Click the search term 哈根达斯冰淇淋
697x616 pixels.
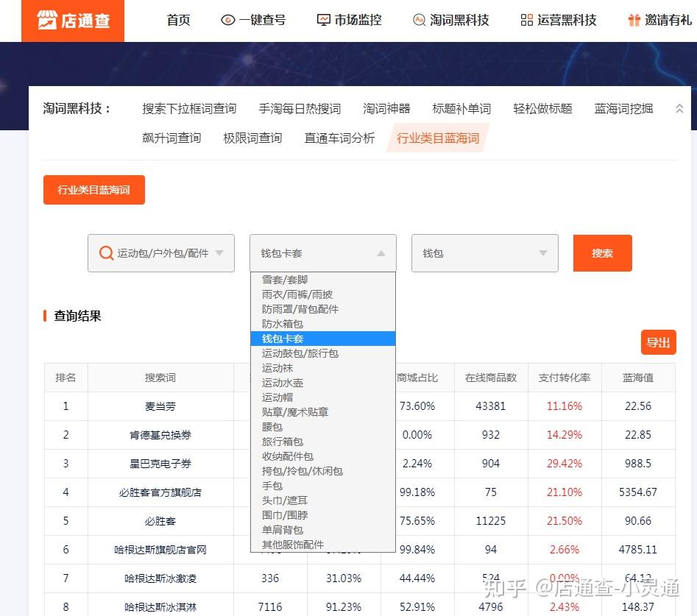[160, 607]
